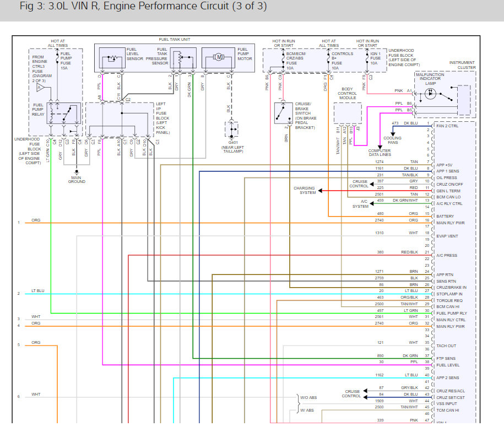Image resolution: width=504 pixels, height=437 pixels.
Task: Click the INSTRUMENT CLUSTER label
Action: point(462,65)
